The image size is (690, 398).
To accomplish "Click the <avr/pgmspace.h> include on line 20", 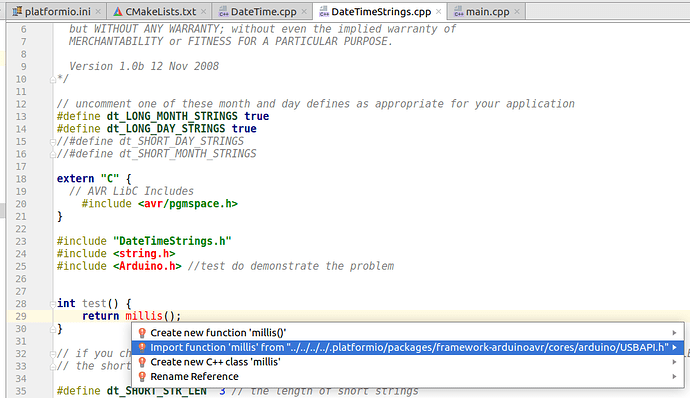I will point(188,204).
